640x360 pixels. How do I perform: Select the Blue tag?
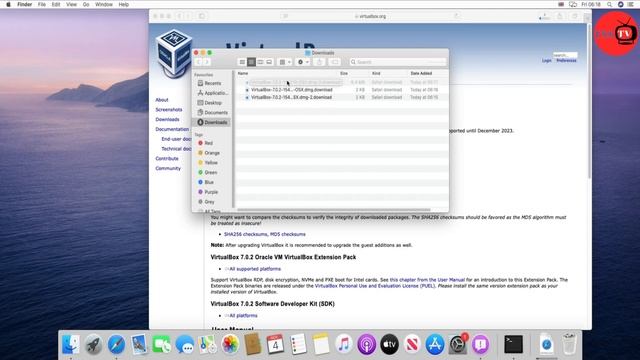(206, 182)
